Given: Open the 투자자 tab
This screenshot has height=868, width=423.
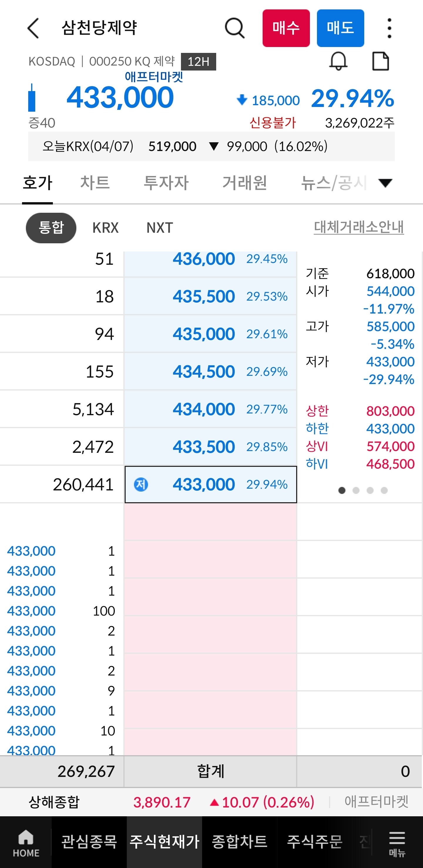Looking at the screenshot, I should (x=166, y=183).
